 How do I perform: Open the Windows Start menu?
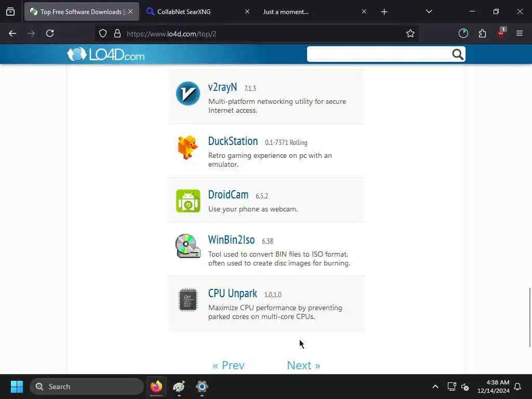point(17,387)
